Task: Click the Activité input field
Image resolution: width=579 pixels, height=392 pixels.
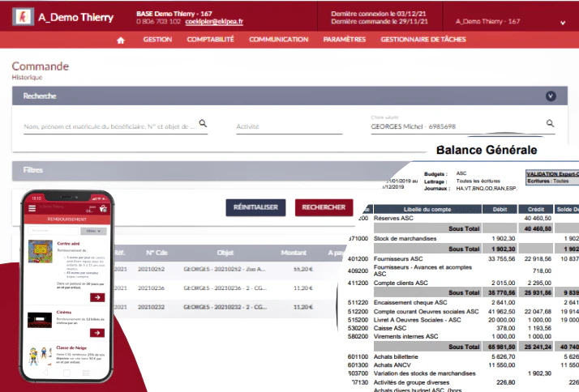Action: tap(289, 126)
